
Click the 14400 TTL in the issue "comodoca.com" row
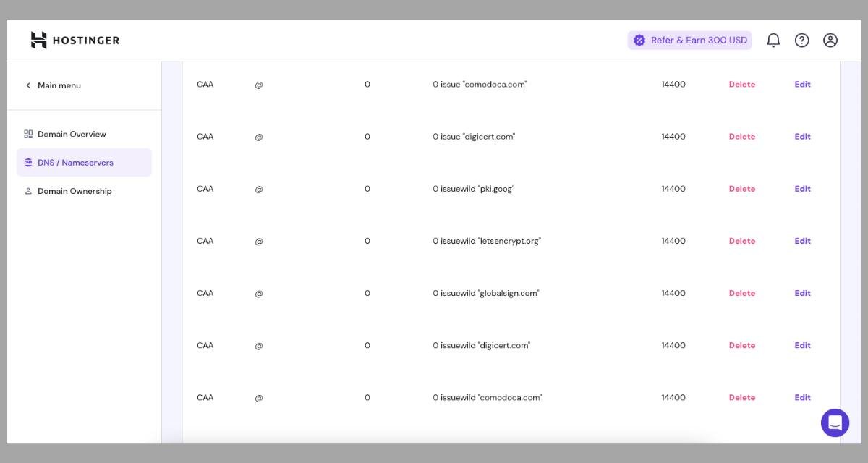tap(673, 85)
